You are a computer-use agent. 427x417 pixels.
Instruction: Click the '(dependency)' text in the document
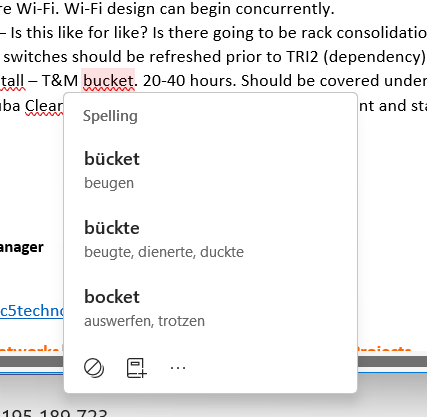374,57
